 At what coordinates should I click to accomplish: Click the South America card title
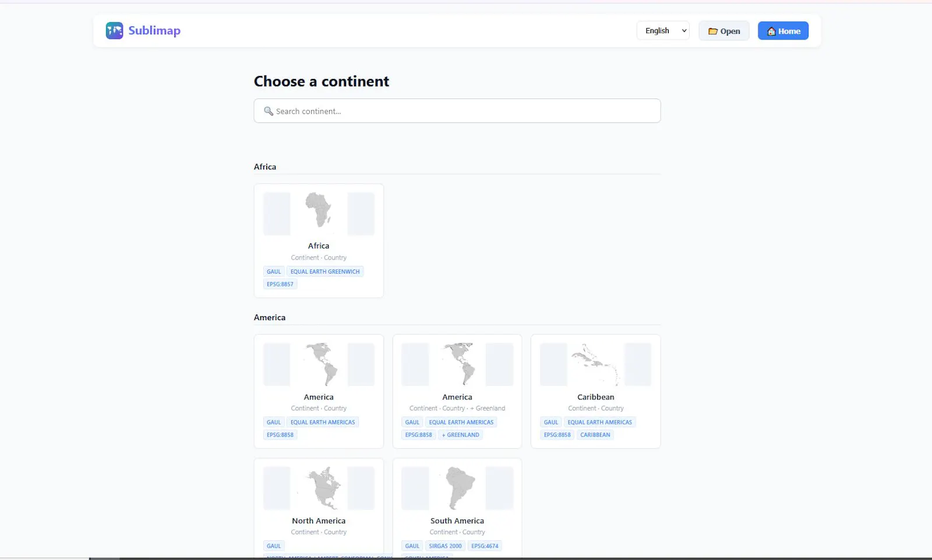point(457,521)
